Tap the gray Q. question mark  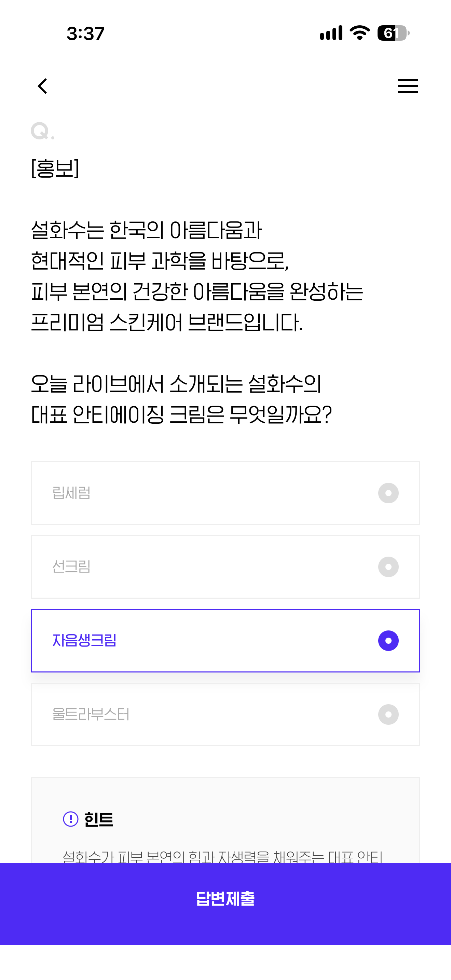[43, 131]
